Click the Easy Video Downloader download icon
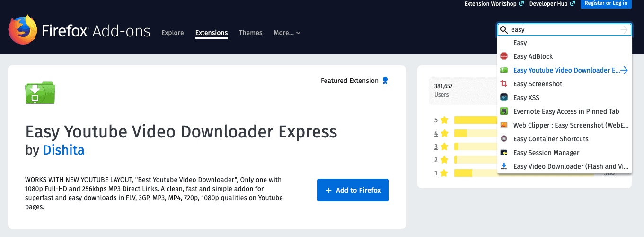644x237 pixels. coord(504,166)
